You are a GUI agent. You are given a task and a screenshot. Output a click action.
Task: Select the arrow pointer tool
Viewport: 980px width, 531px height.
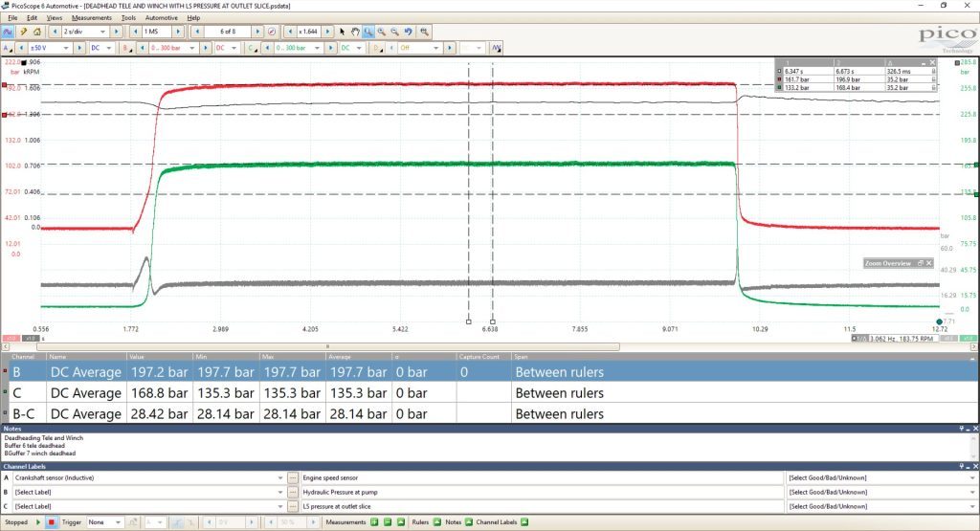tap(342, 32)
